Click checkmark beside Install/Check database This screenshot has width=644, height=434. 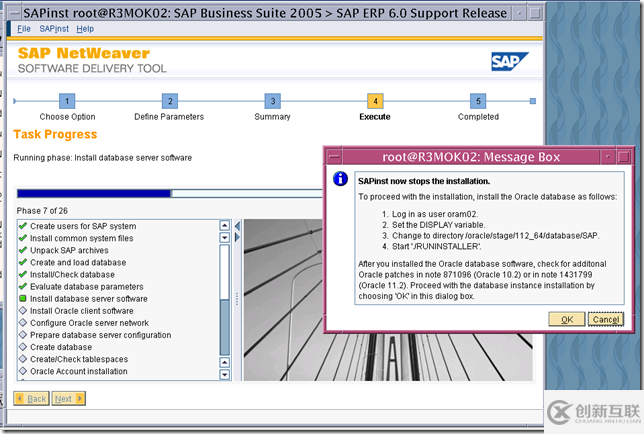[23, 274]
